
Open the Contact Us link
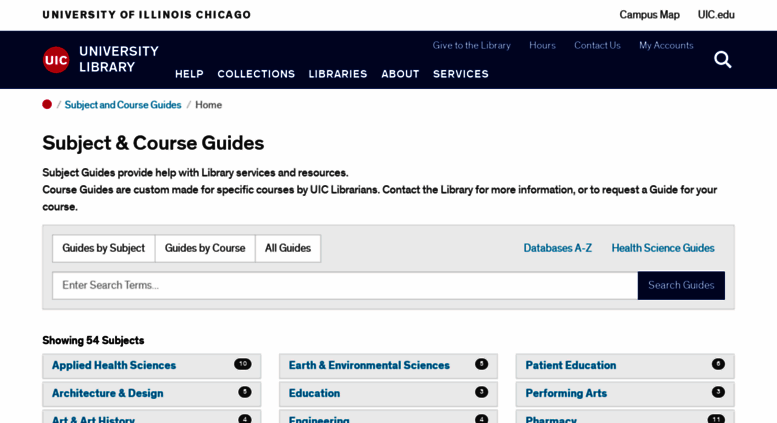(597, 46)
